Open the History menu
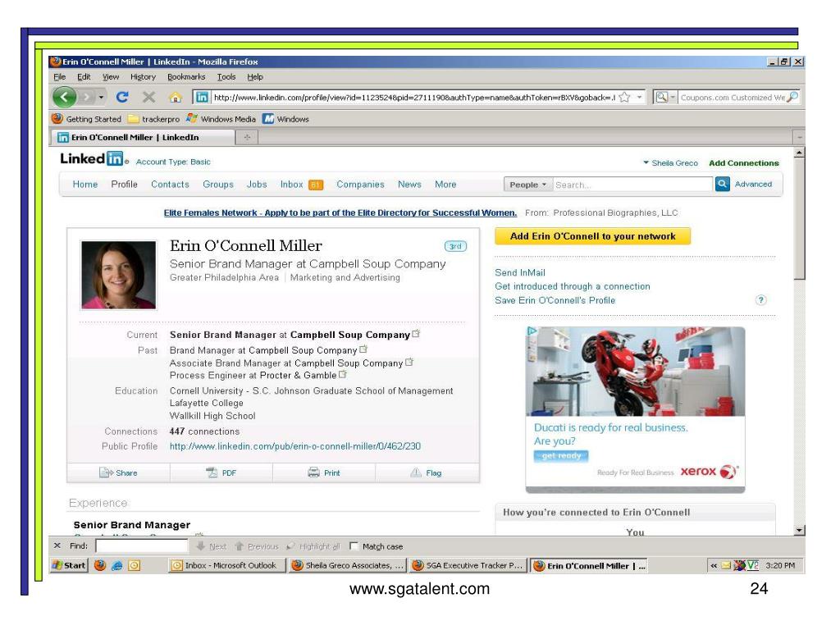 (x=143, y=76)
